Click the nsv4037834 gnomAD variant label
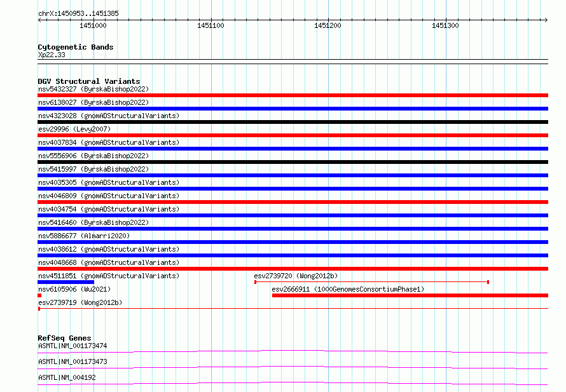 click(x=109, y=142)
